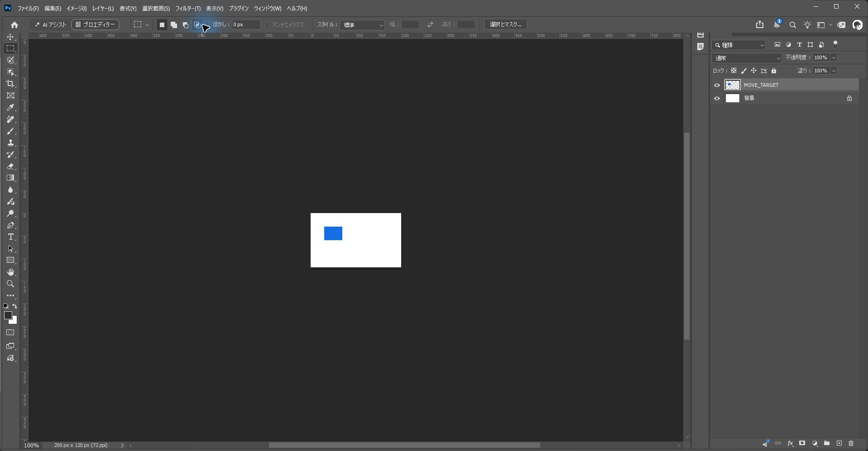Select the Pen tool
This screenshot has height=451, width=868.
[x=10, y=225]
